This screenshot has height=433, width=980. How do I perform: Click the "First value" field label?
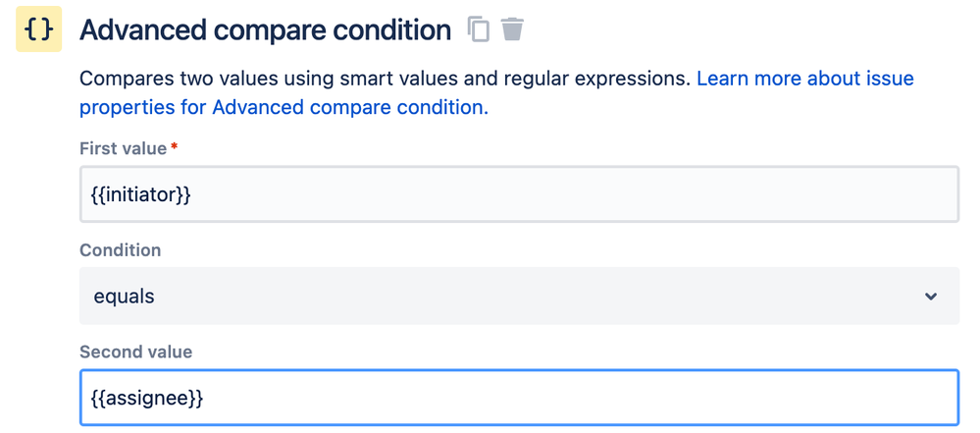123,148
